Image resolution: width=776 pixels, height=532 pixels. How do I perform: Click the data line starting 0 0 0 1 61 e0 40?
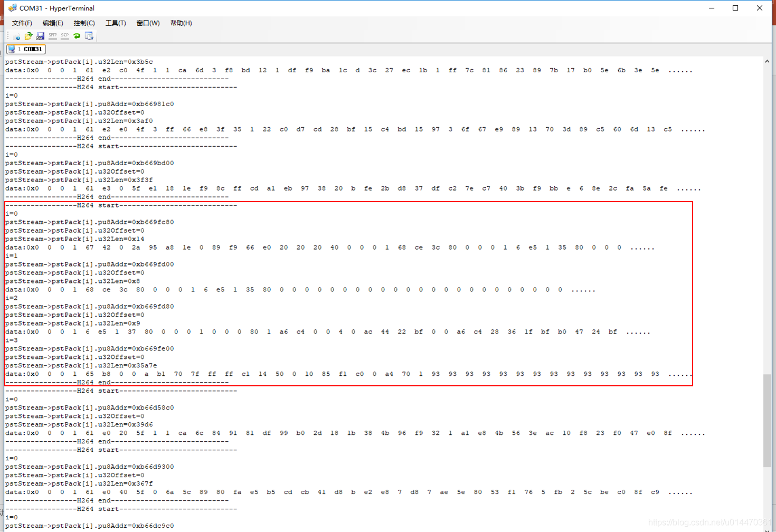349,492
